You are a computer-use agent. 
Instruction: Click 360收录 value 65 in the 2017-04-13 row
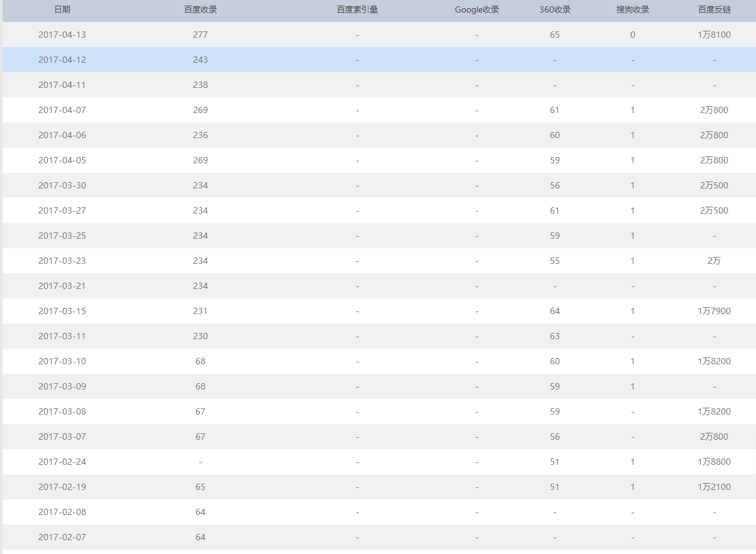555,35
